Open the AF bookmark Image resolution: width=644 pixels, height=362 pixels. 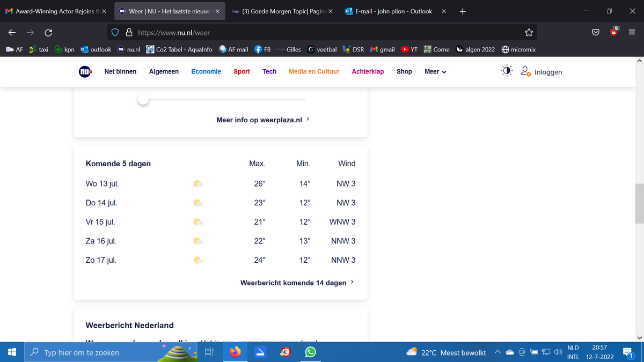15,49
